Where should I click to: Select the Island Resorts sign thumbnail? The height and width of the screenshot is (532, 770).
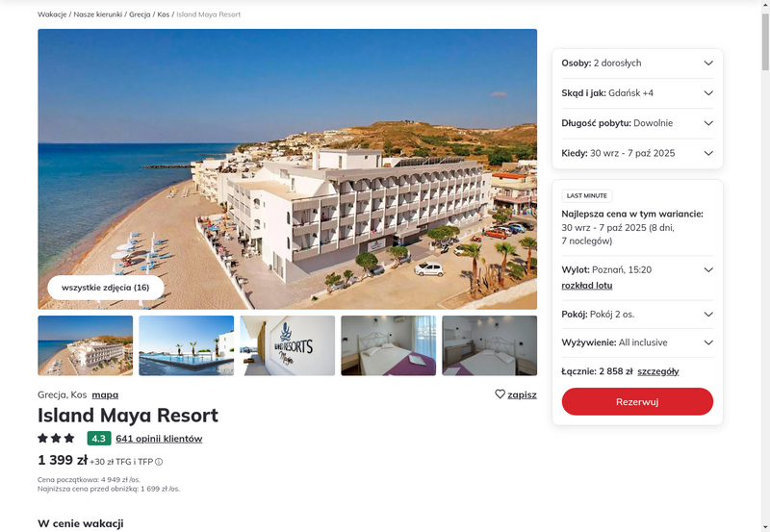pyautogui.click(x=288, y=345)
